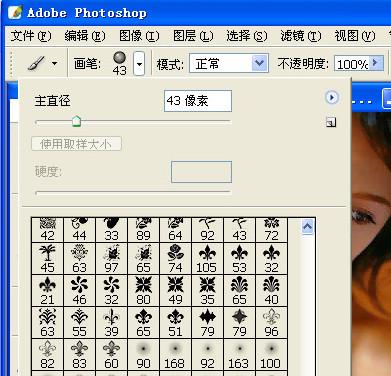Open the 滤镜(T) menu

(301, 36)
